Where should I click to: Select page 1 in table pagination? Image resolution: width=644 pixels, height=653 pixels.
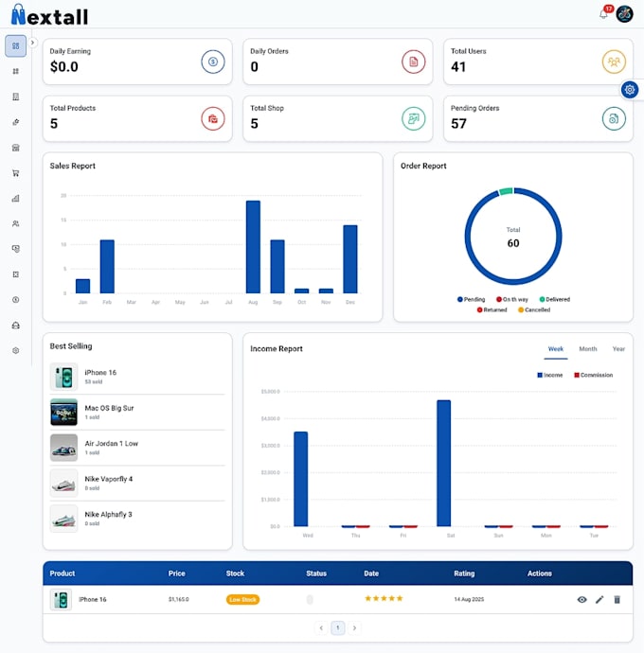(x=338, y=628)
